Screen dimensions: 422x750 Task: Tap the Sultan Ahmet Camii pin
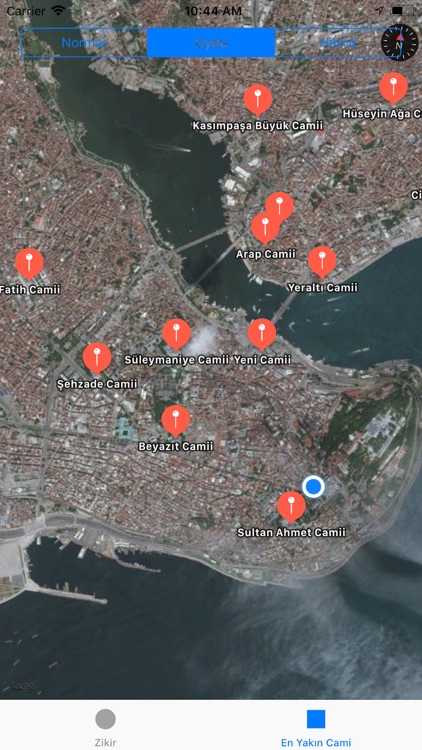[291, 507]
